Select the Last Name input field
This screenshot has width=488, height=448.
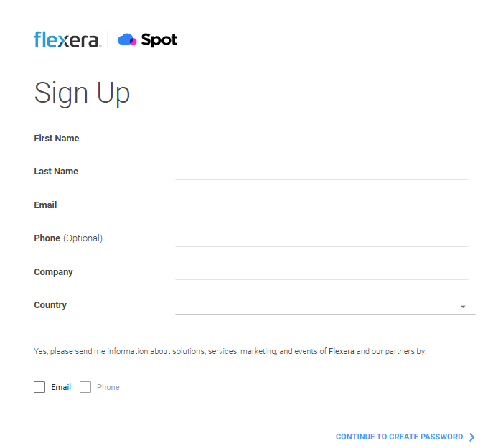tap(322, 171)
